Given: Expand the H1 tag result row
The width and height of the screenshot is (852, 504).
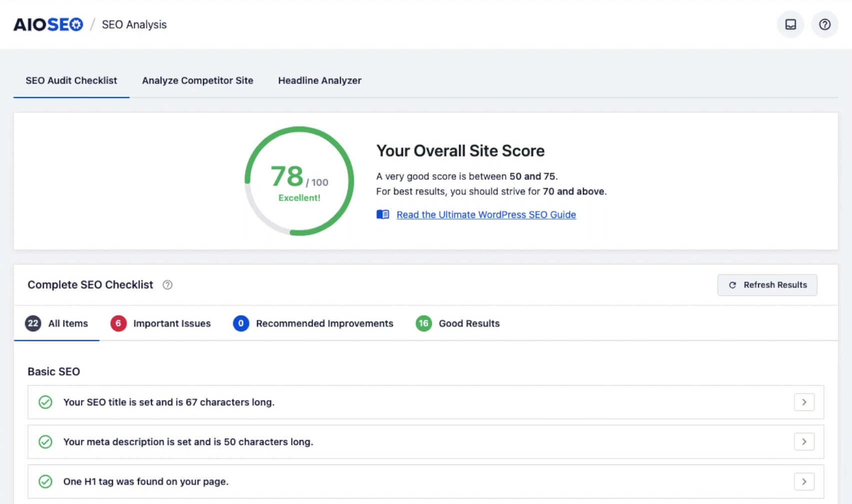Looking at the screenshot, I should click(803, 481).
